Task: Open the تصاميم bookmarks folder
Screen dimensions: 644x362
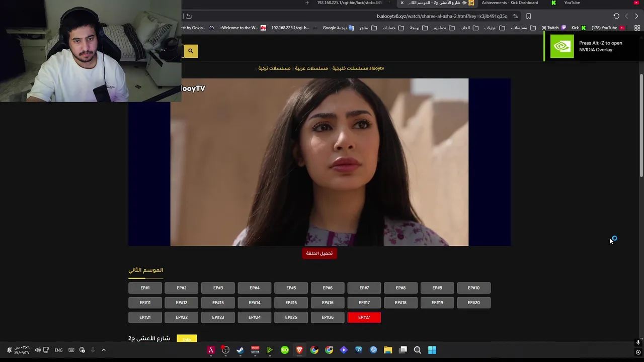Action: click(444, 28)
